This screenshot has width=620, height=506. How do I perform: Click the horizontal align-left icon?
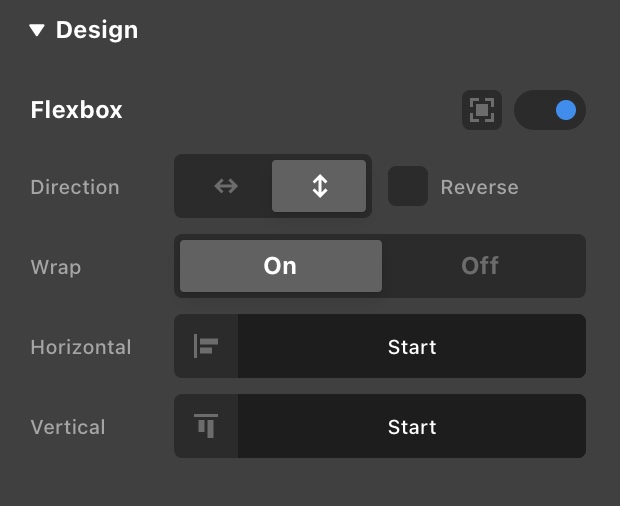(206, 347)
